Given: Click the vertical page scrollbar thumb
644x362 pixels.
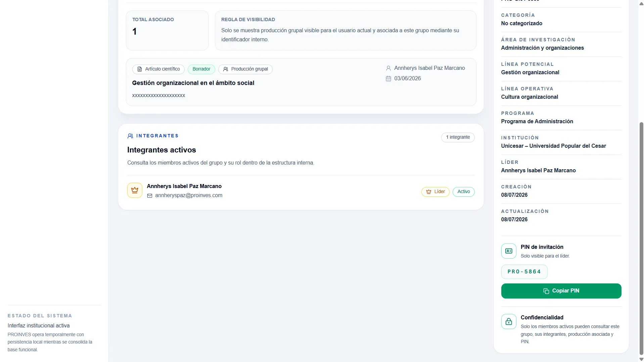Looking at the screenshot, I should [641, 238].
